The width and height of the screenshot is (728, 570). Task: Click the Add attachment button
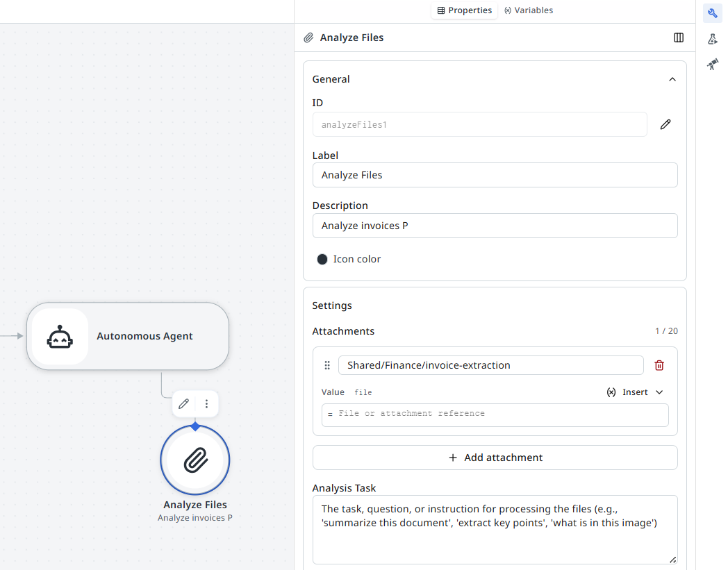(495, 458)
